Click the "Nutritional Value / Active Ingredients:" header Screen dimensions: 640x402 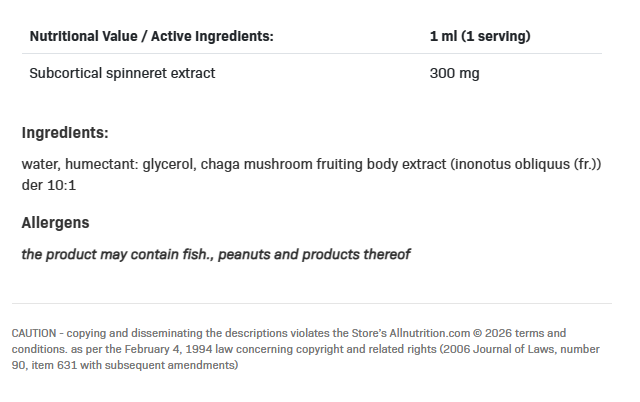click(x=151, y=36)
